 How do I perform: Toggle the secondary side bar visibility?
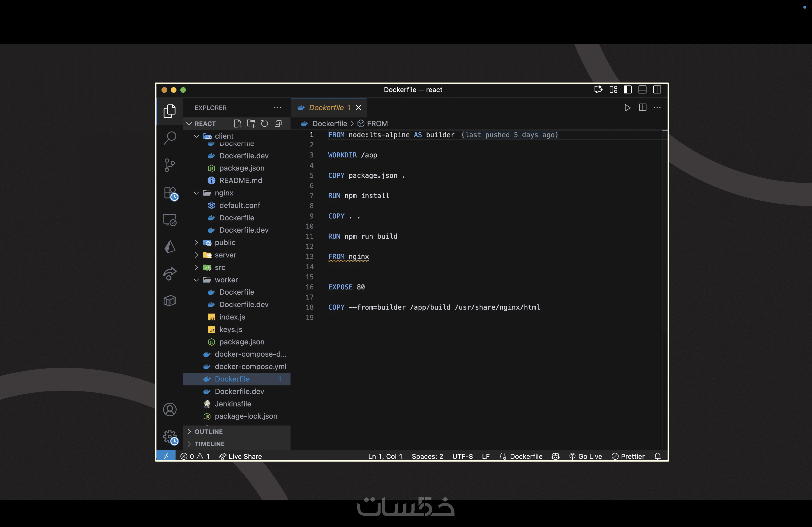[657, 90]
